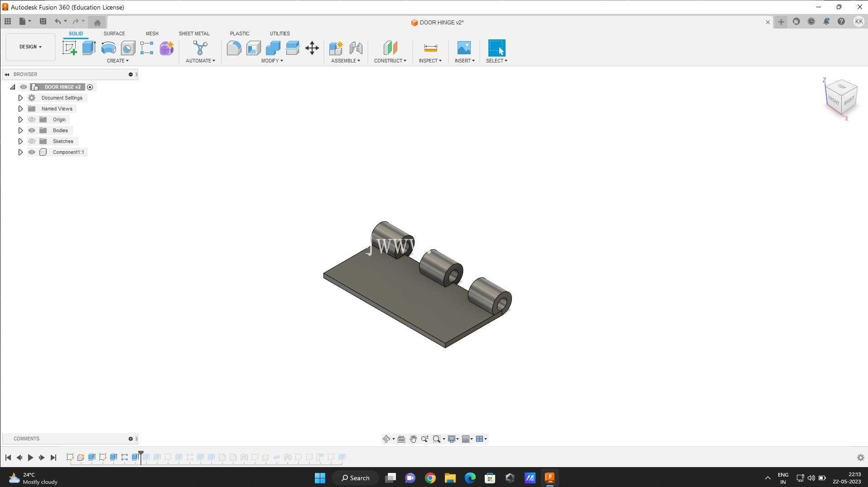Jump to the timeline end
Viewport: 868px width, 487px height.
pos(53,458)
